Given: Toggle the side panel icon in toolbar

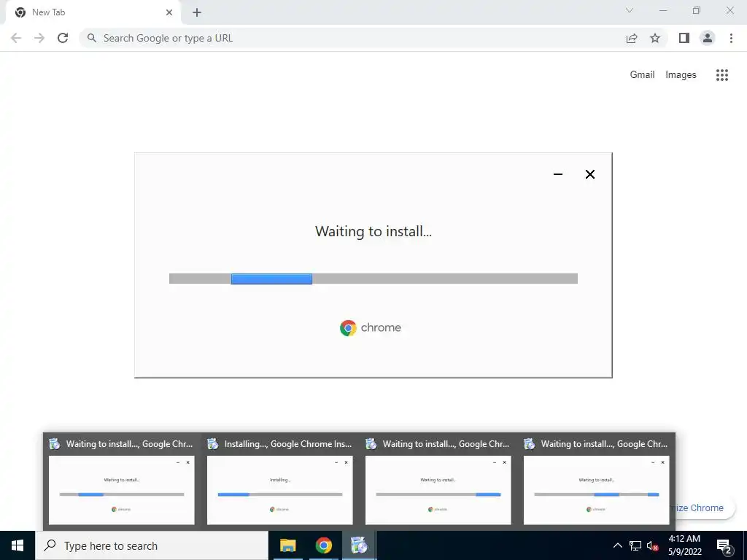Looking at the screenshot, I should point(684,38).
